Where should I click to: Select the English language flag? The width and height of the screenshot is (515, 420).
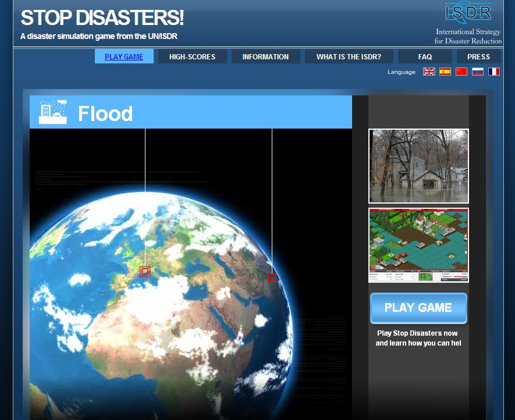[x=429, y=72]
